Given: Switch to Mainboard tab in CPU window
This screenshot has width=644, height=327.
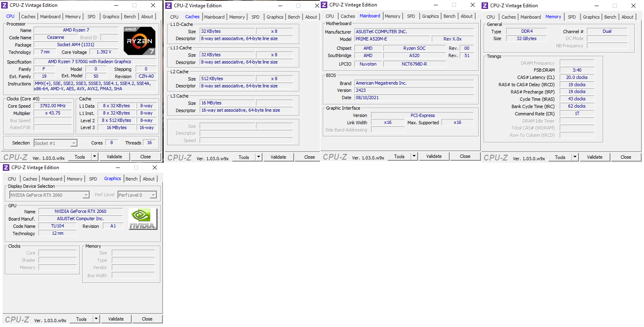Looking at the screenshot, I should [x=50, y=17].
